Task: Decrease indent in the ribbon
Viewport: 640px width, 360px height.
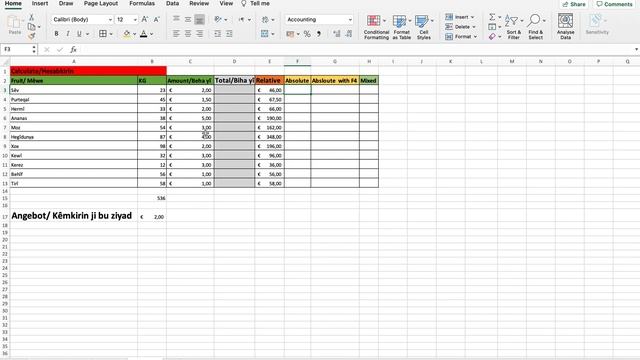Action: [218, 34]
